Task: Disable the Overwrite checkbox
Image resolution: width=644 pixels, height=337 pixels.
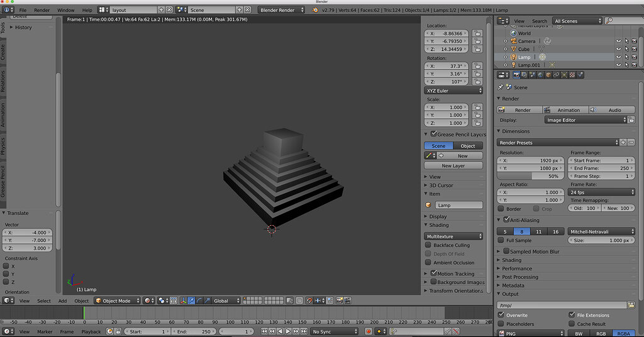Action: point(501,315)
